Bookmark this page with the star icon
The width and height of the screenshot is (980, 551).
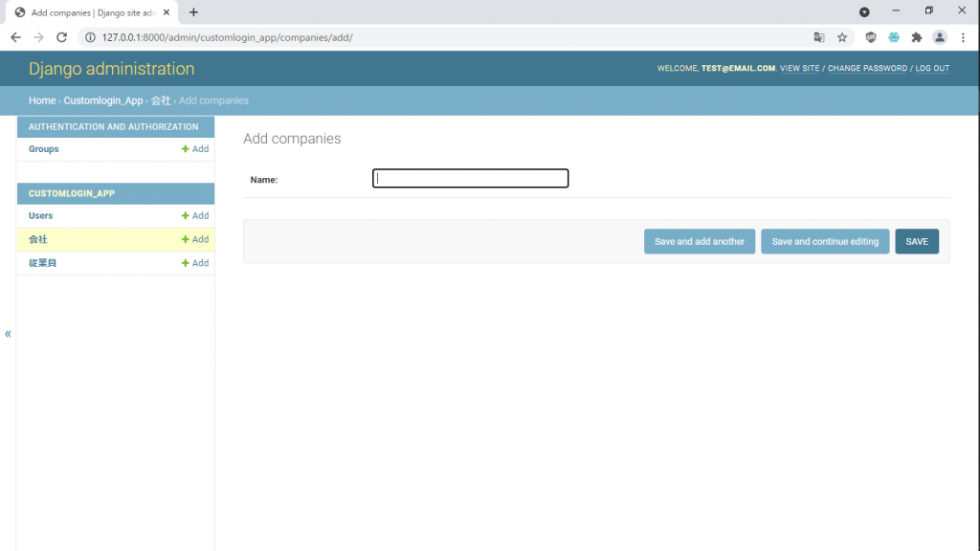point(842,37)
